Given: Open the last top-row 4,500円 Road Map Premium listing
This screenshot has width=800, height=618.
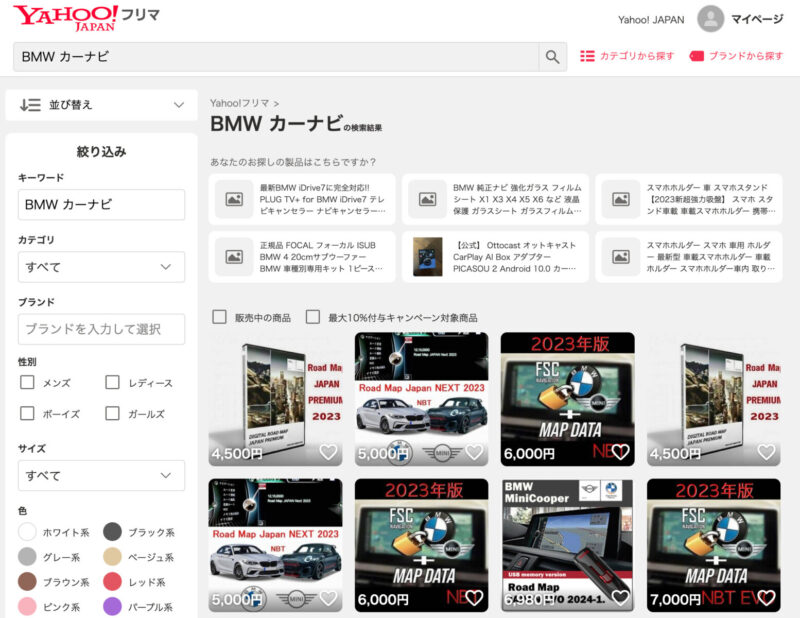Looking at the screenshot, I should [x=714, y=399].
